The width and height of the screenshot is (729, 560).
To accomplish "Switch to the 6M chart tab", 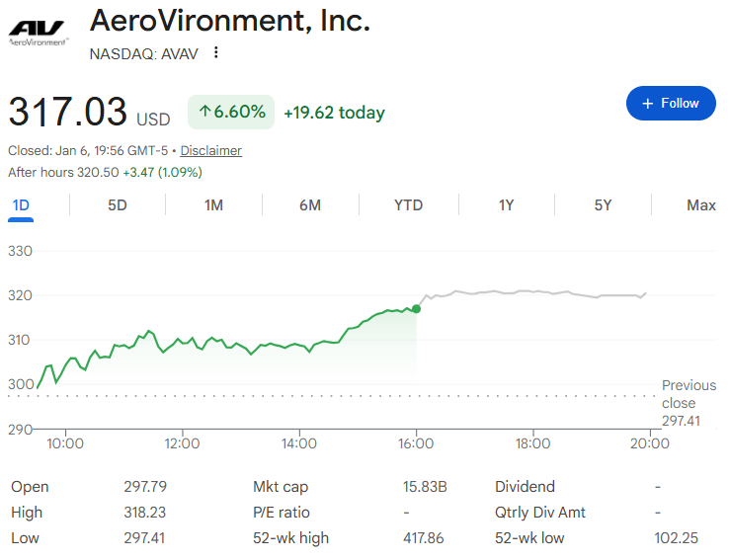I will [x=310, y=205].
